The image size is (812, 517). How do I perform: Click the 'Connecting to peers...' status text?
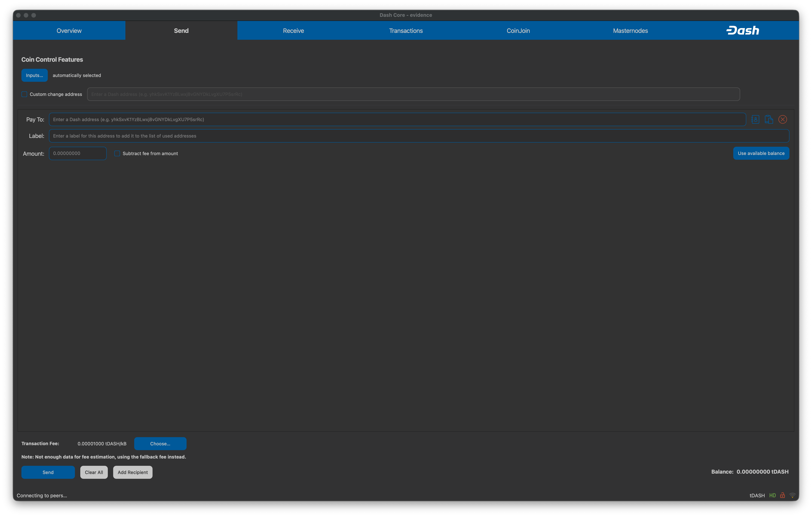tap(42, 495)
